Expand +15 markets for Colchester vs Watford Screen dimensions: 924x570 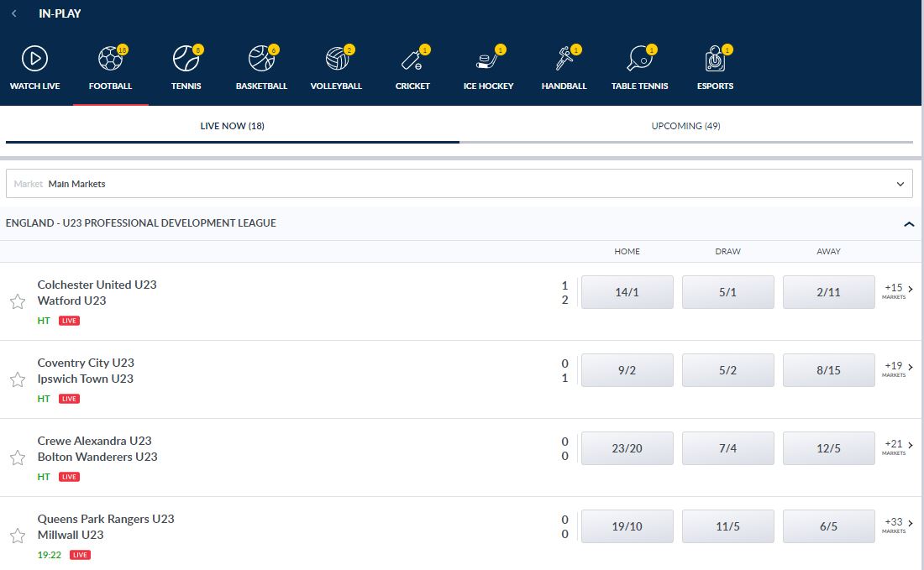[x=898, y=291]
